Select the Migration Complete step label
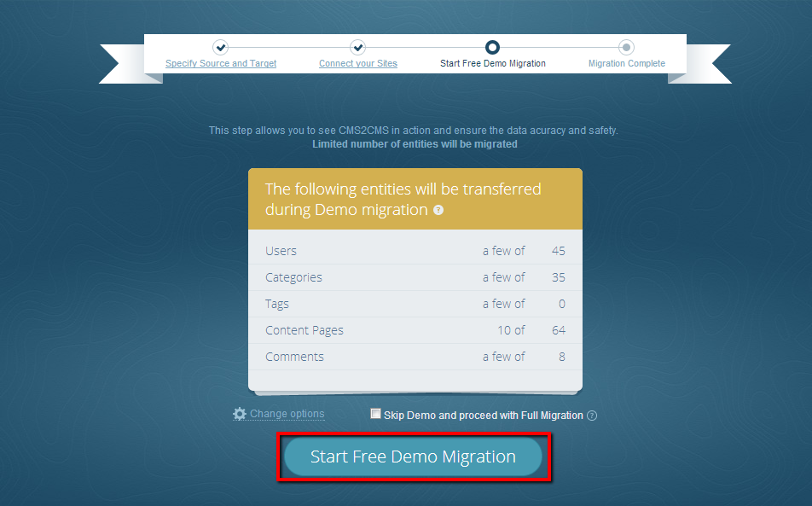812x506 pixels. point(627,63)
